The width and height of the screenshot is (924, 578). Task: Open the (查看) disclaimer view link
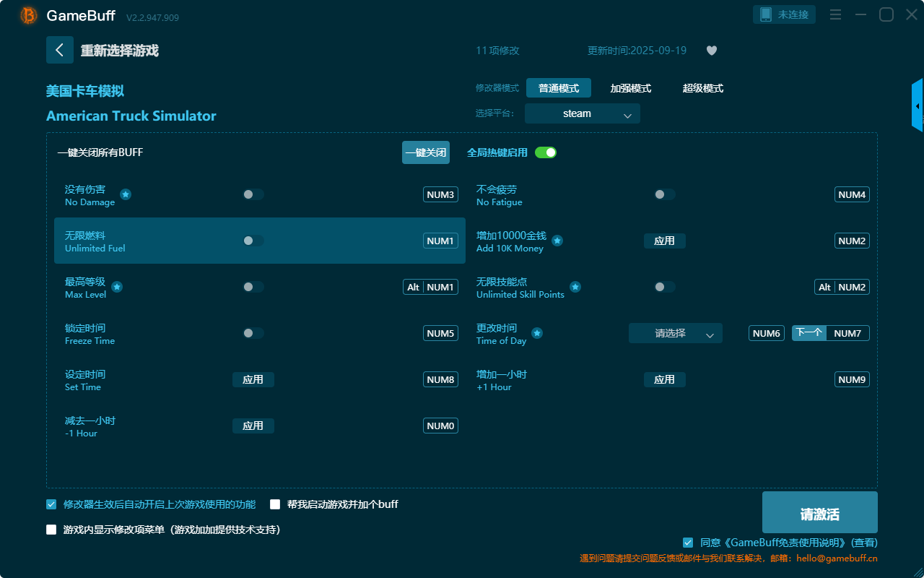tap(864, 543)
